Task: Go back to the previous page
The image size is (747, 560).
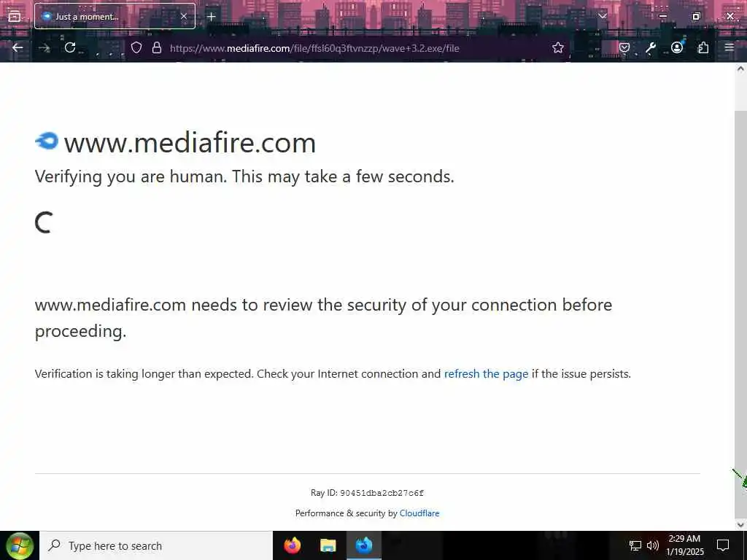Action: click(18, 47)
